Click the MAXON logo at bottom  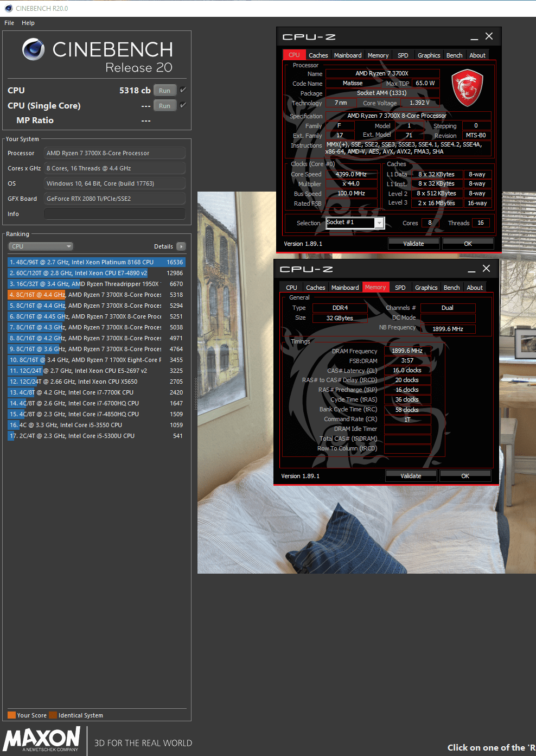tap(42, 739)
